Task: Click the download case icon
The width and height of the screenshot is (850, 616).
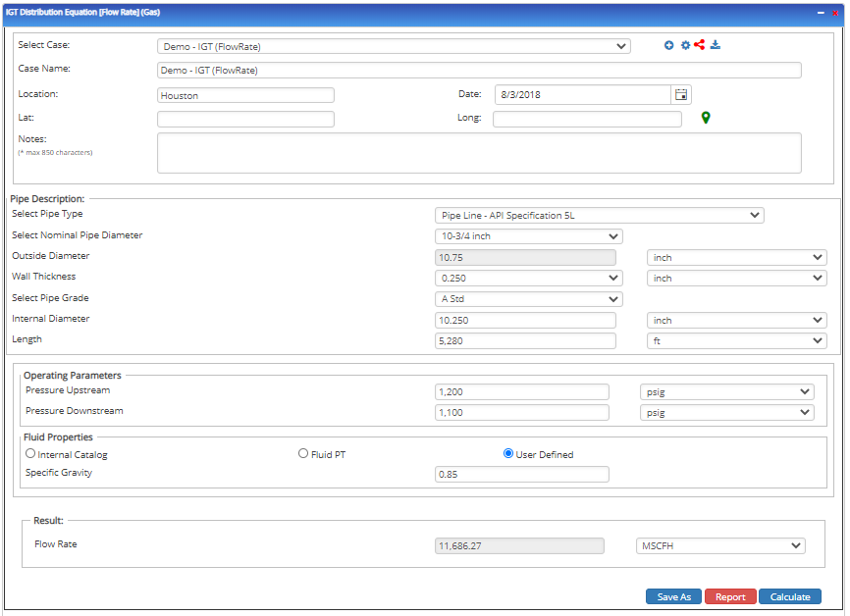Action: click(716, 45)
